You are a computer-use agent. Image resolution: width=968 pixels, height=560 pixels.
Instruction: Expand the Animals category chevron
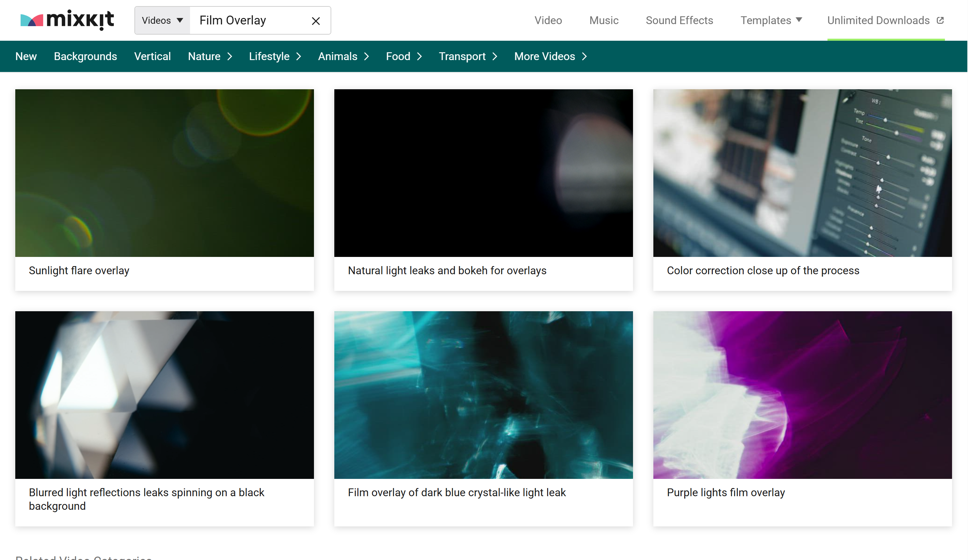click(x=367, y=56)
